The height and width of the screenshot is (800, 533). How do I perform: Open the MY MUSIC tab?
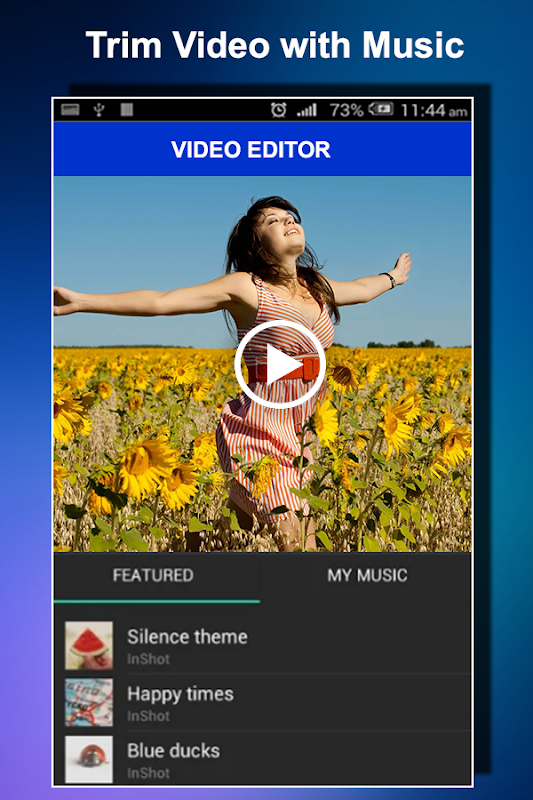367,576
